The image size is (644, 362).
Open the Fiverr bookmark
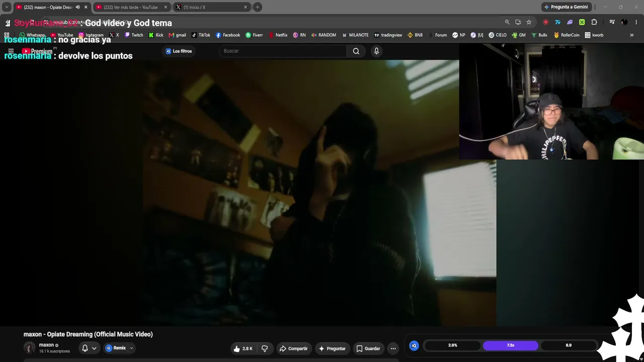(x=254, y=35)
